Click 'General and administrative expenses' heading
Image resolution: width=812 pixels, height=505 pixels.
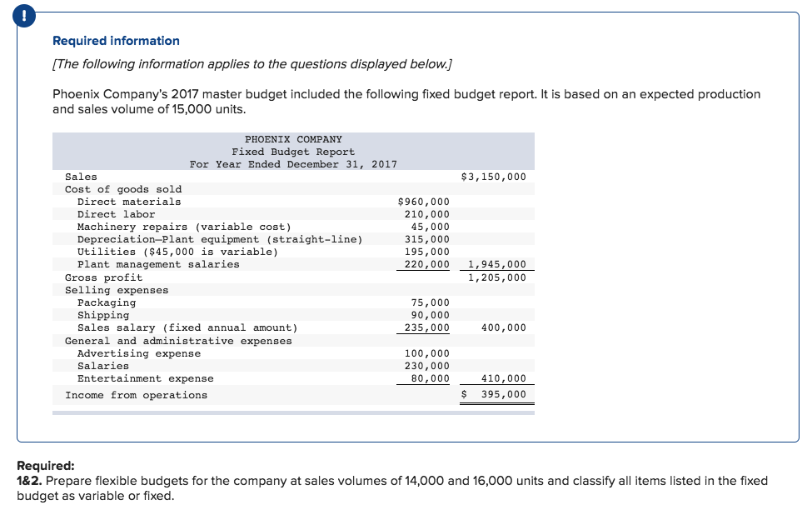(x=178, y=341)
